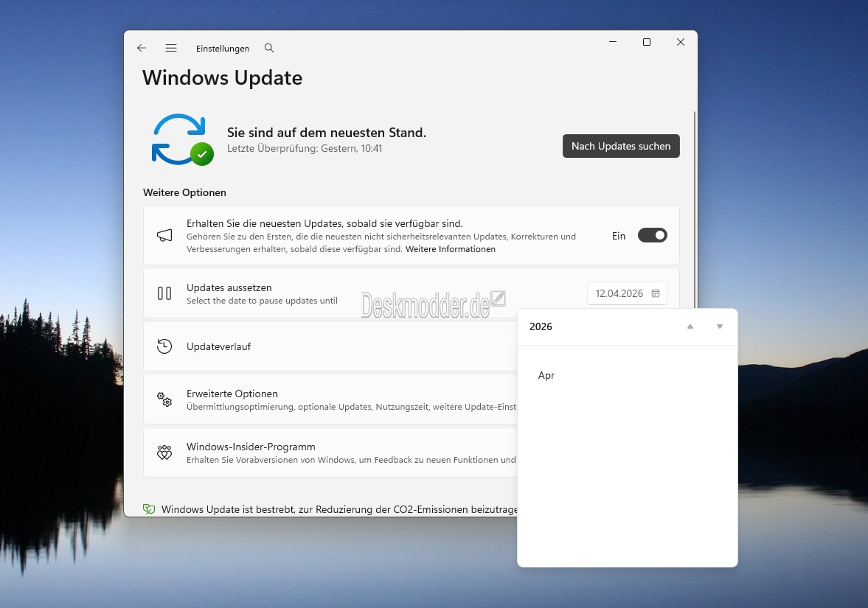Click the Windows Update sync status icon
This screenshot has height=608, width=868.
coord(181,139)
